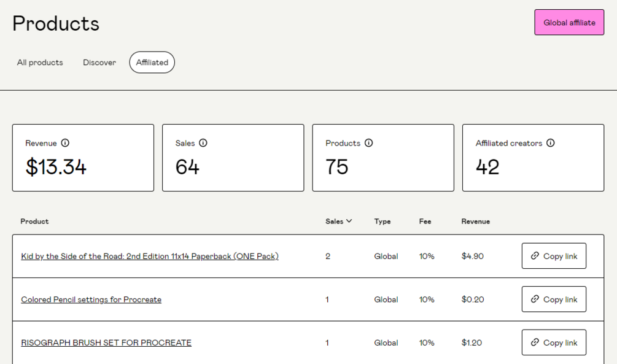Open Colored Pencil settings for Procreate link
The image size is (617, 364).
tap(91, 300)
